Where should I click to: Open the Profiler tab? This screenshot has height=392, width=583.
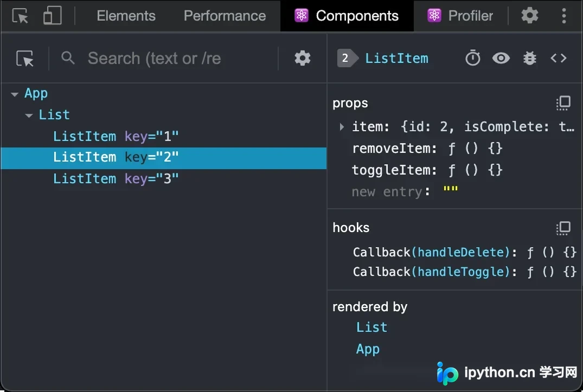pos(460,16)
